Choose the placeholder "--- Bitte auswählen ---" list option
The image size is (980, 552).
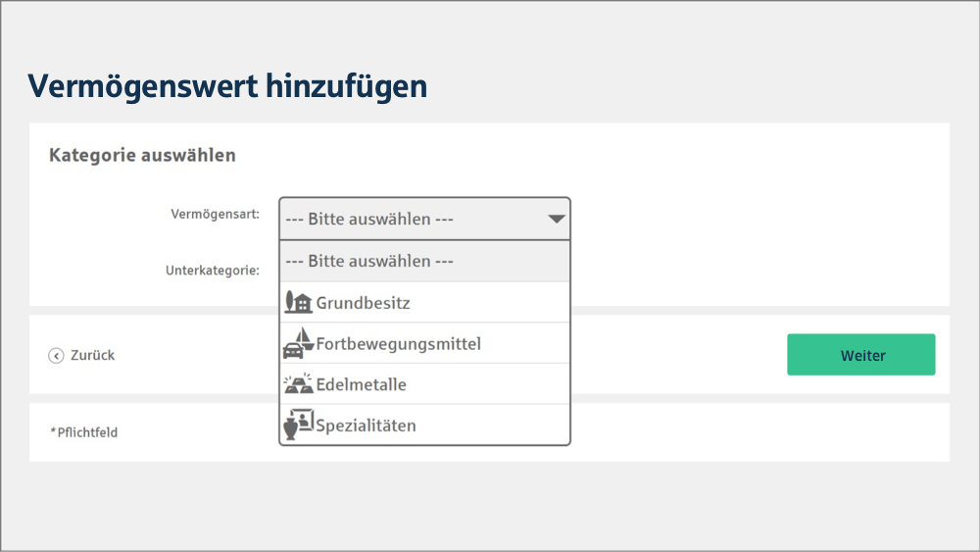point(424,262)
